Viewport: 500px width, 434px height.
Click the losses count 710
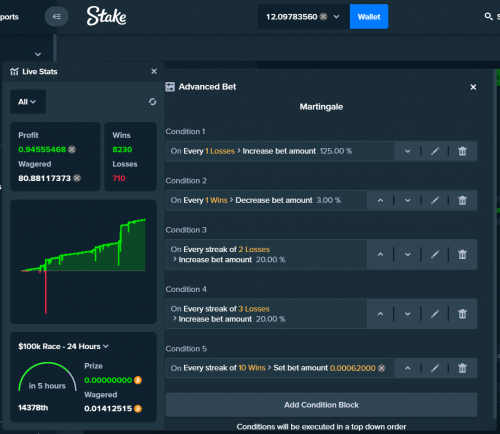click(119, 178)
